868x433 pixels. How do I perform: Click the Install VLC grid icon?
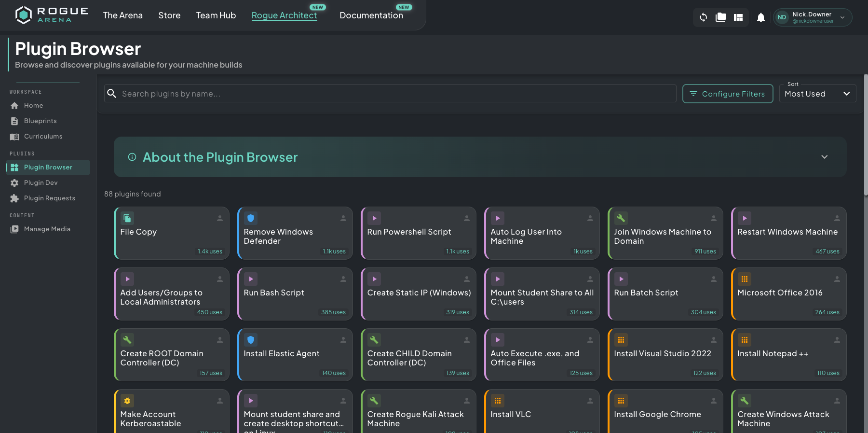(x=498, y=401)
